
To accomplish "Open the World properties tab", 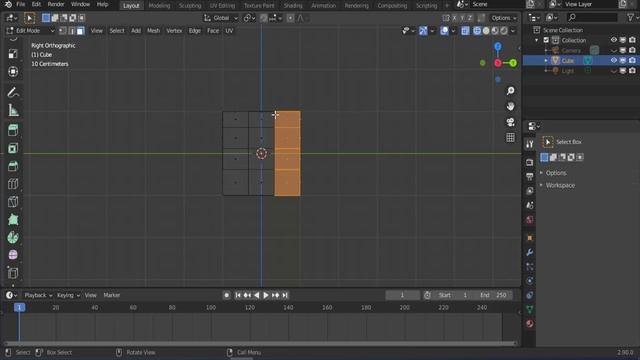I will coord(529,220).
